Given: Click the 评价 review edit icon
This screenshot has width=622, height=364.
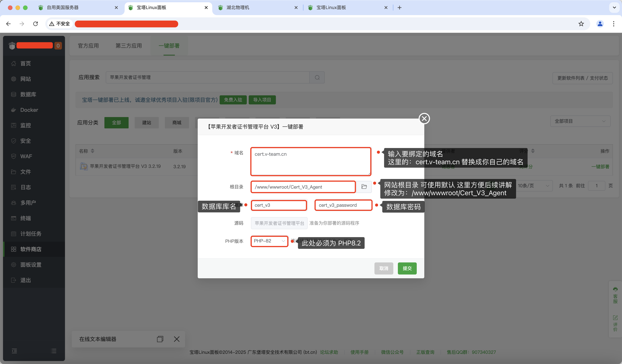Looking at the screenshot, I should click(x=615, y=318).
